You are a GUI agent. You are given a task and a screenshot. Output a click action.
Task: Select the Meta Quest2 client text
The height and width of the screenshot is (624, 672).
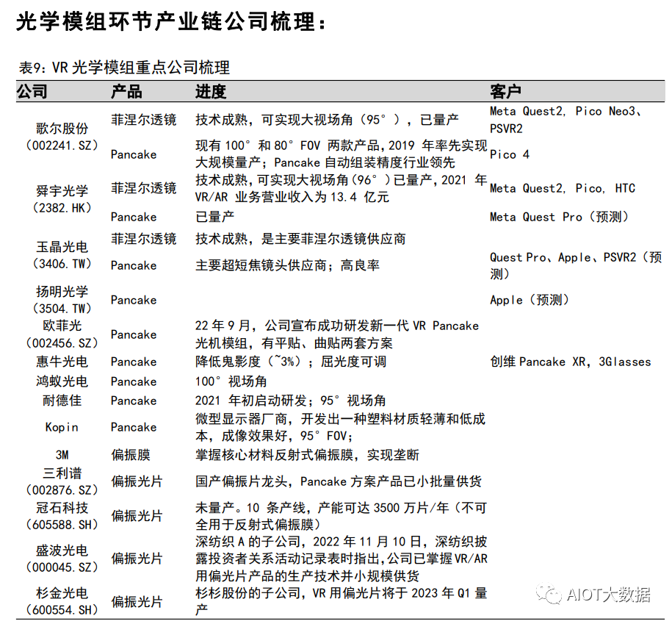point(526,111)
